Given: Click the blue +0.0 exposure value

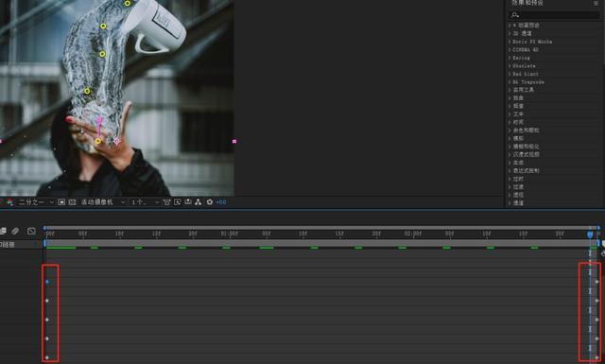Looking at the screenshot, I should click(221, 202).
